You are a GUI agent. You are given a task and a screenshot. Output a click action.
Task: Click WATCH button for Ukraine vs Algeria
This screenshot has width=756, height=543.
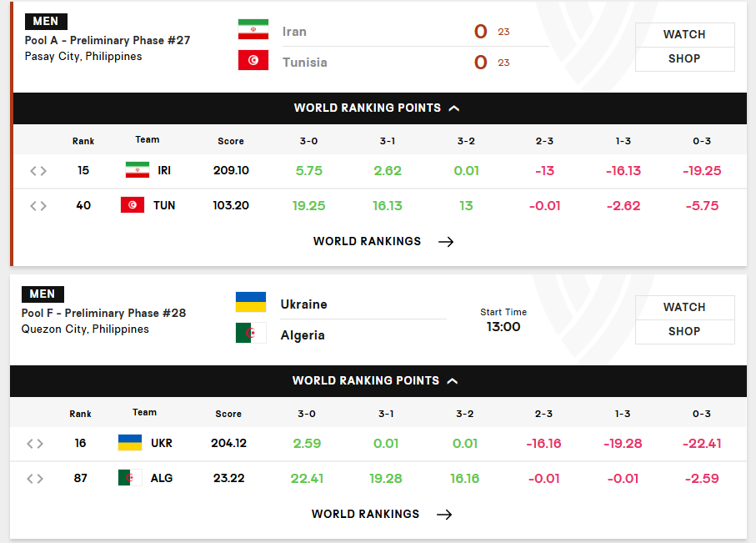pos(684,308)
